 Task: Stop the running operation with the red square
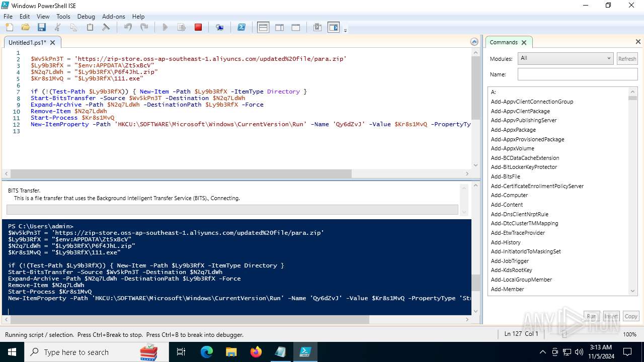tap(198, 27)
